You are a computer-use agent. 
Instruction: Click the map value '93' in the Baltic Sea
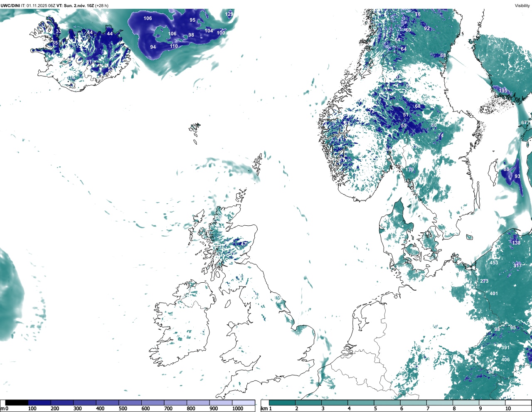(517, 176)
